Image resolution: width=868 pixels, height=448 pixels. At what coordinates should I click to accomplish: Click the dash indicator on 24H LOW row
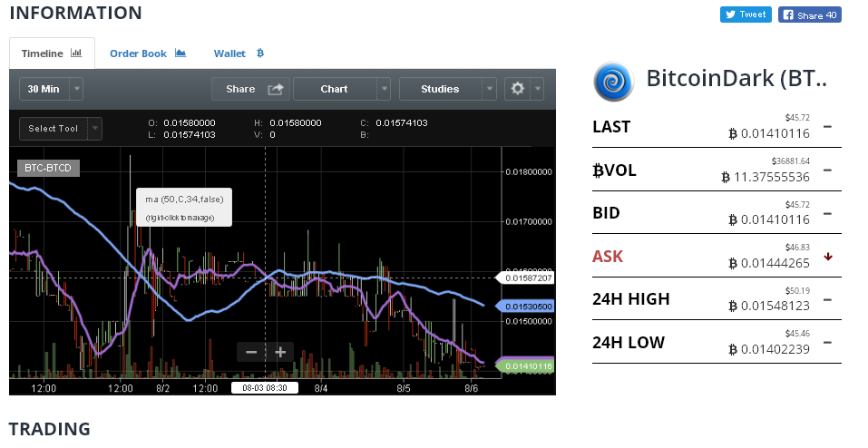tap(827, 342)
